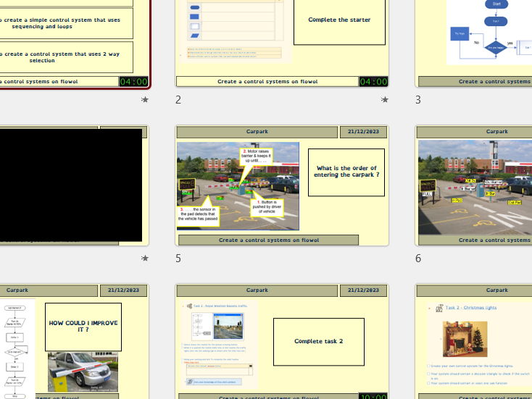Screen dimensions: 532x399
Task: Click the slide number '2' label
Action: coord(178,100)
